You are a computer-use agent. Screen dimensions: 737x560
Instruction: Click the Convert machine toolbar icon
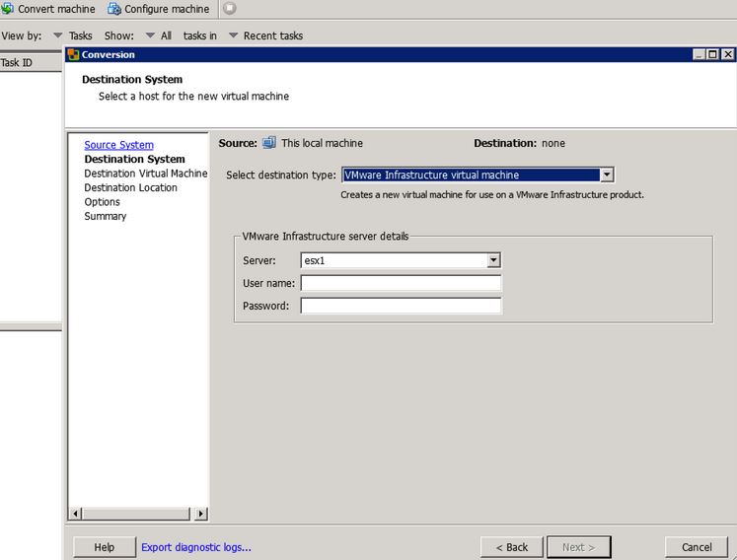pos(7,9)
